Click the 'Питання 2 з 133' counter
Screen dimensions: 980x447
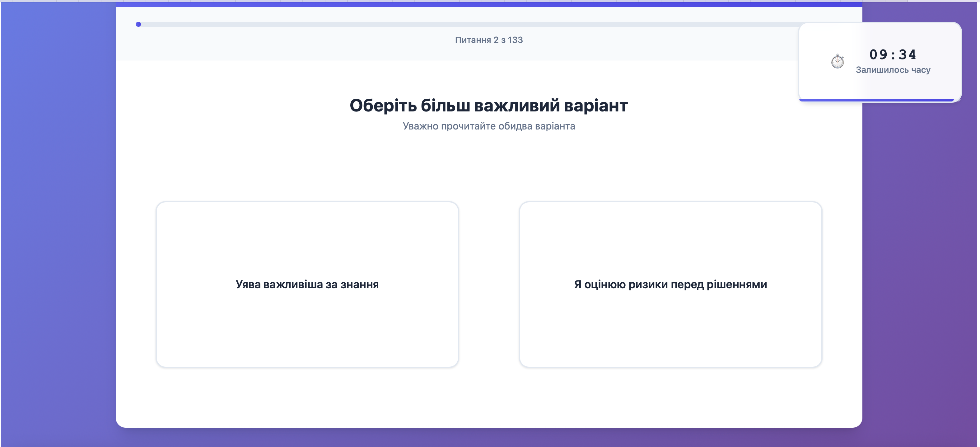pos(489,40)
